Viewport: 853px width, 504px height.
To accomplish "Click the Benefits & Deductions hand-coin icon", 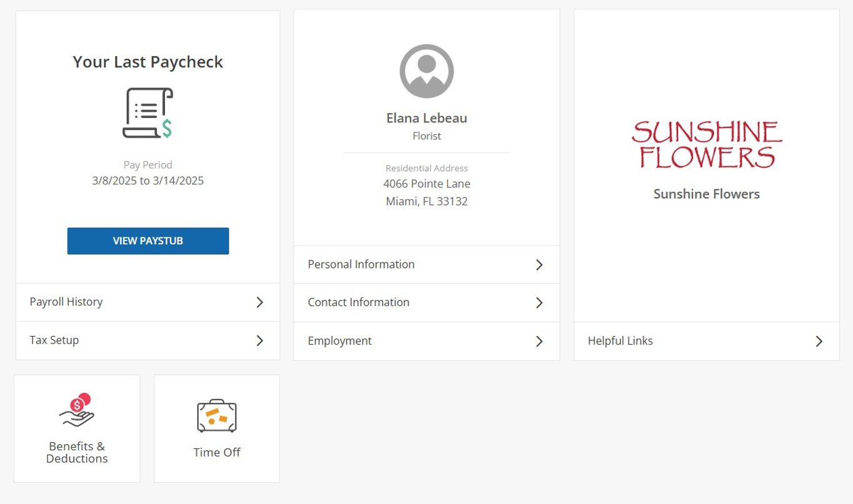I will coord(77,410).
